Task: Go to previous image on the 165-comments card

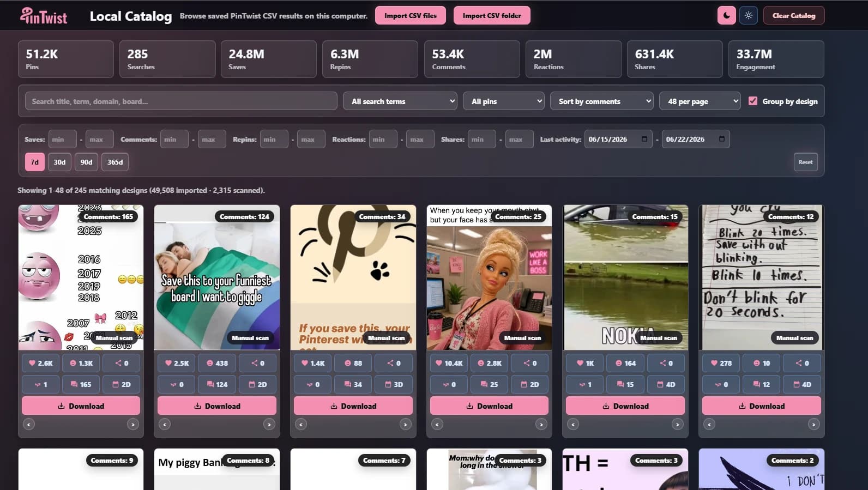Action: (x=29, y=424)
